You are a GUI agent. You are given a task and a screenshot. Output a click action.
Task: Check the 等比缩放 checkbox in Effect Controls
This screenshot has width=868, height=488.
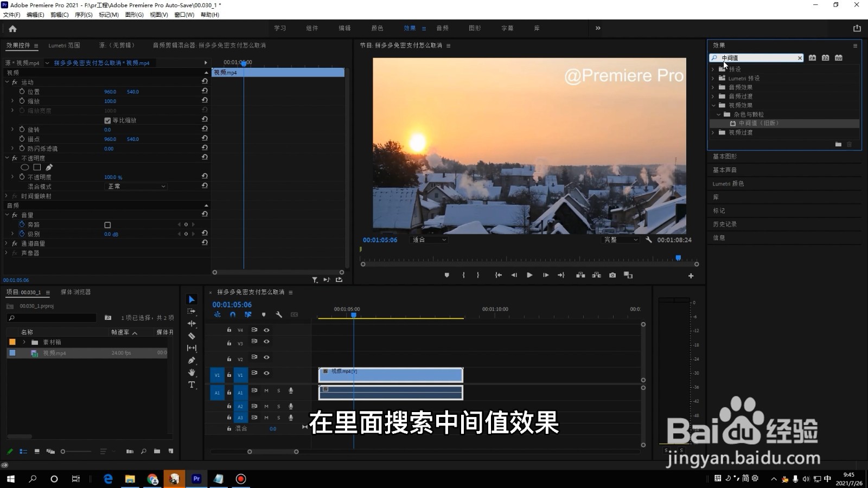[107, 120]
